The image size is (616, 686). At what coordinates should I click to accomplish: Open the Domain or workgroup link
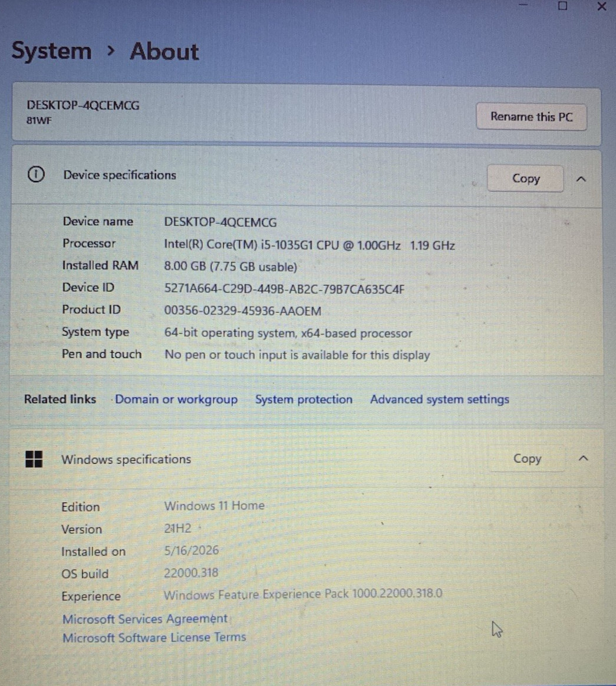[176, 399]
